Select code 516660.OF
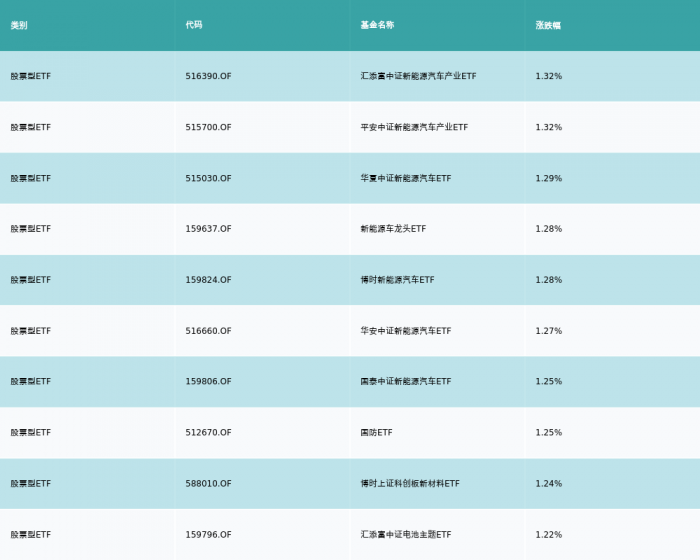 click(208, 331)
